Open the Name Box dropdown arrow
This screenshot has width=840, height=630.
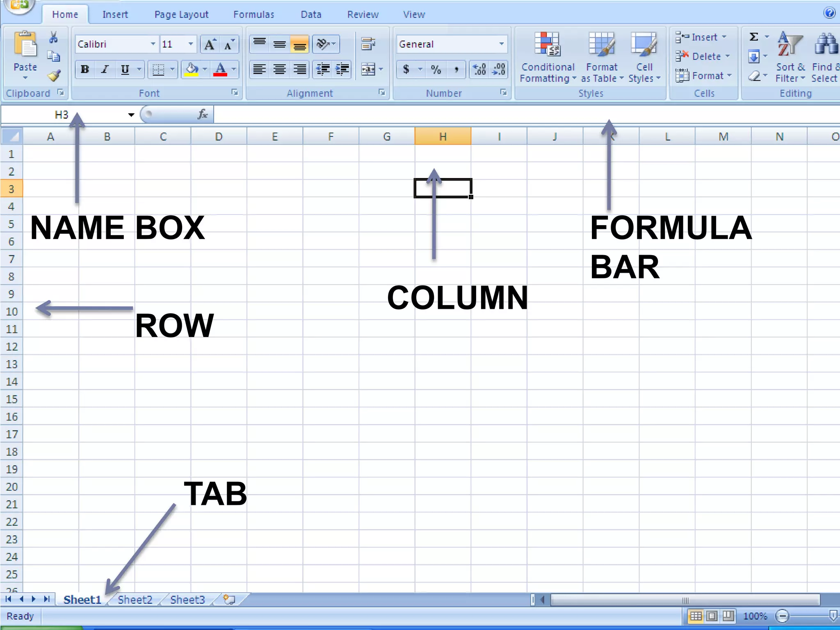pos(131,115)
